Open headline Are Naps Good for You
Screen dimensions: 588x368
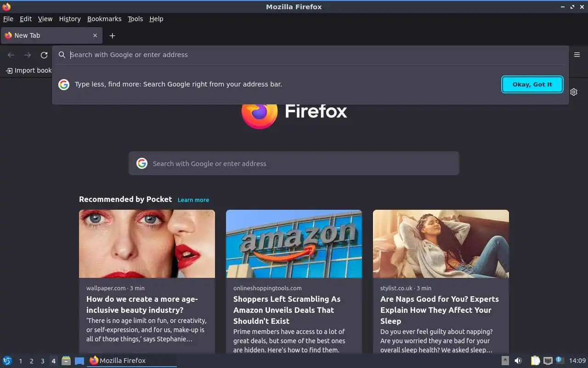pyautogui.click(x=440, y=310)
